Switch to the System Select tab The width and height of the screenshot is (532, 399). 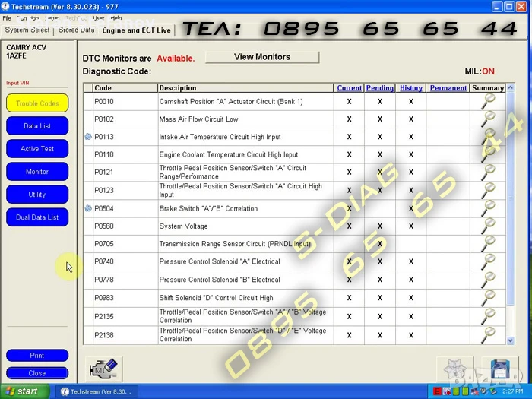[27, 30]
